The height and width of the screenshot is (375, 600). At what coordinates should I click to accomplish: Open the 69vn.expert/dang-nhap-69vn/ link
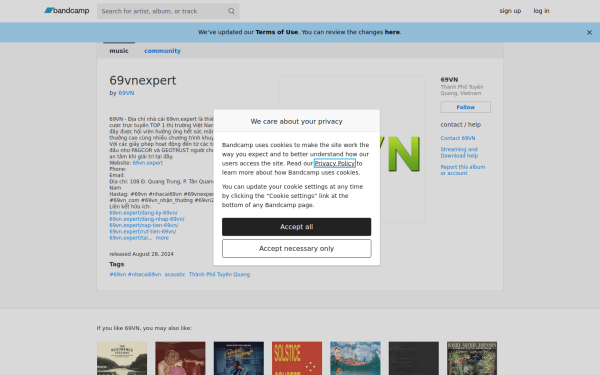(147, 219)
